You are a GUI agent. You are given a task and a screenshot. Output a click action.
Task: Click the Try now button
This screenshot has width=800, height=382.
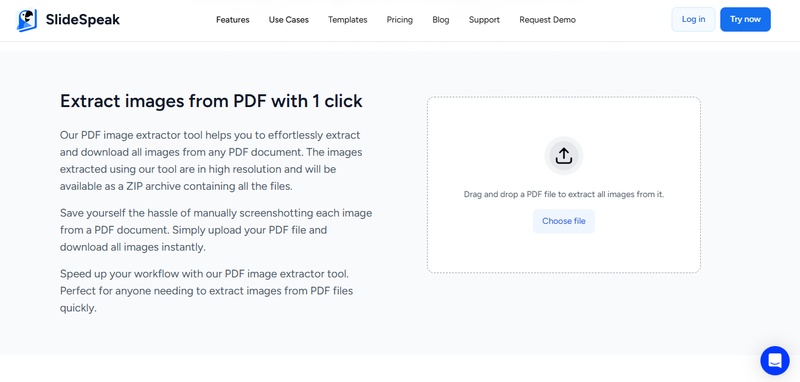tap(745, 19)
